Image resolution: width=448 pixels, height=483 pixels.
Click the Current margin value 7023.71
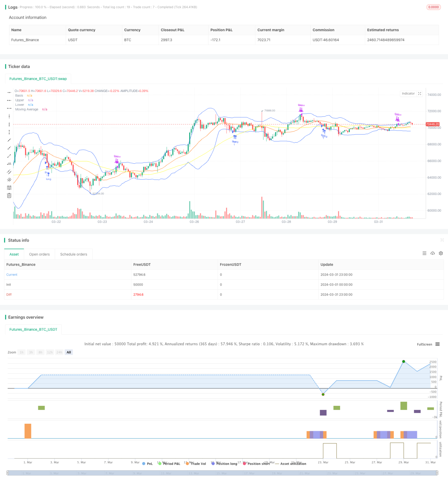264,40
